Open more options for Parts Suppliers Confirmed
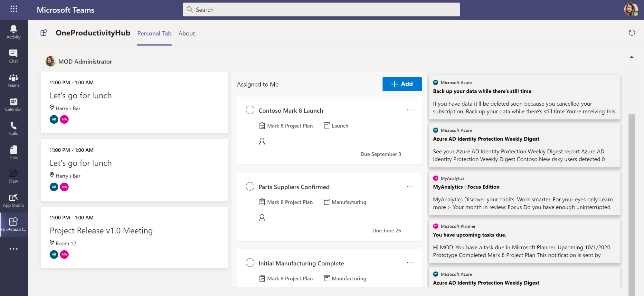 click(x=410, y=186)
